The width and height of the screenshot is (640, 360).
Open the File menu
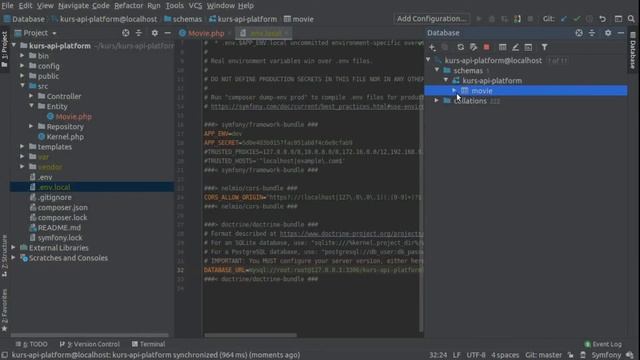click(7, 6)
